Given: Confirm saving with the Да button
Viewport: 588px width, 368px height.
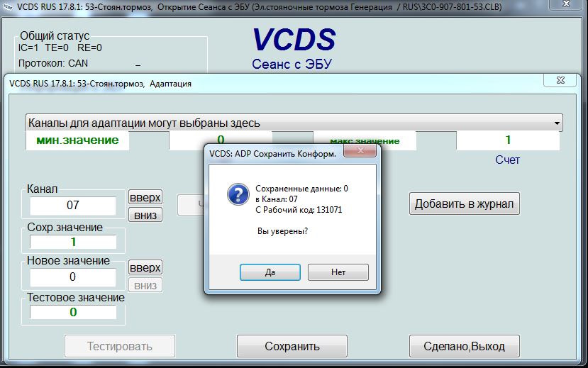Looking at the screenshot, I should pos(270,272).
